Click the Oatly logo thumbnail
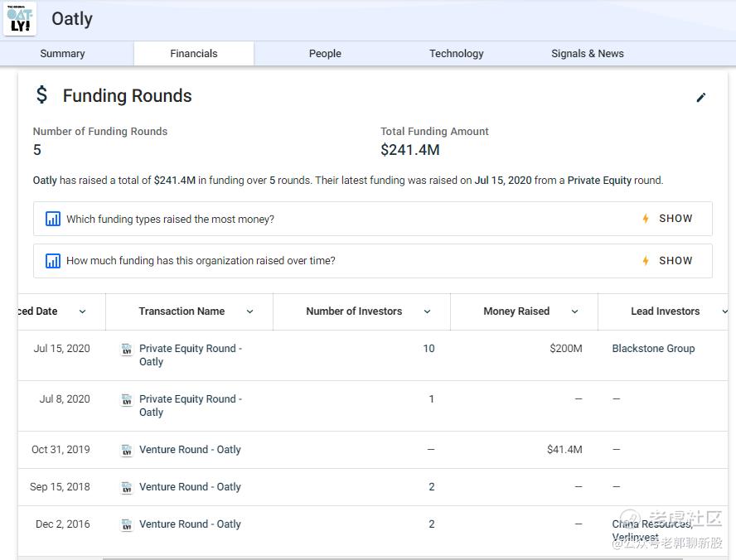This screenshot has height=560, width=736. coord(20,19)
